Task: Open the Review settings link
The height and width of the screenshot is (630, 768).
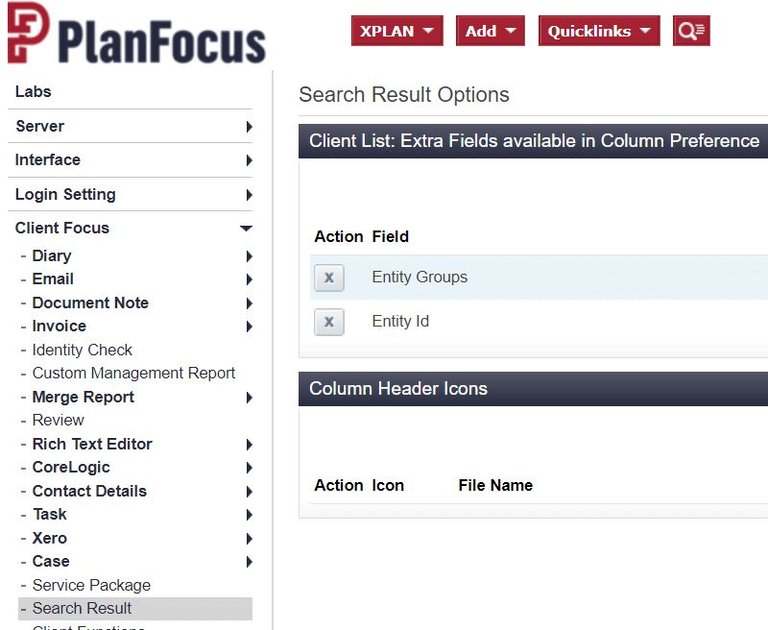Action: pos(58,420)
